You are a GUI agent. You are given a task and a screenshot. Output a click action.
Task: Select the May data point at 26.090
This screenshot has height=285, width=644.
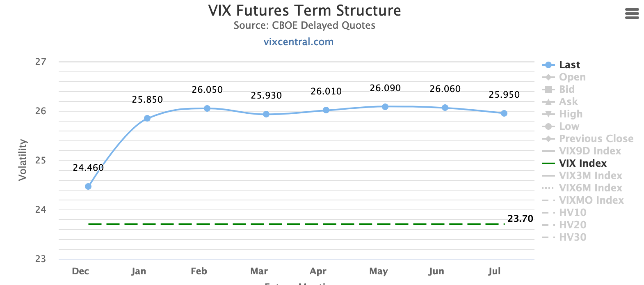(385, 107)
